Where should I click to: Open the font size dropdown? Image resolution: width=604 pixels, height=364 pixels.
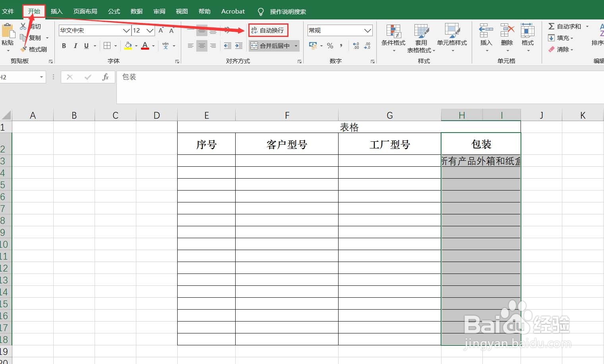[x=150, y=30]
